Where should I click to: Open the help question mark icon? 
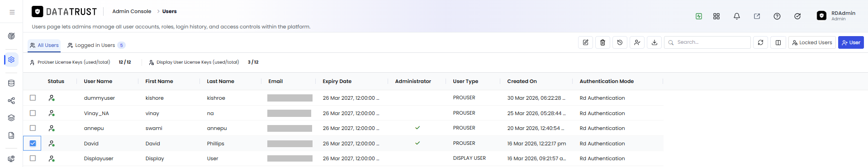(777, 16)
